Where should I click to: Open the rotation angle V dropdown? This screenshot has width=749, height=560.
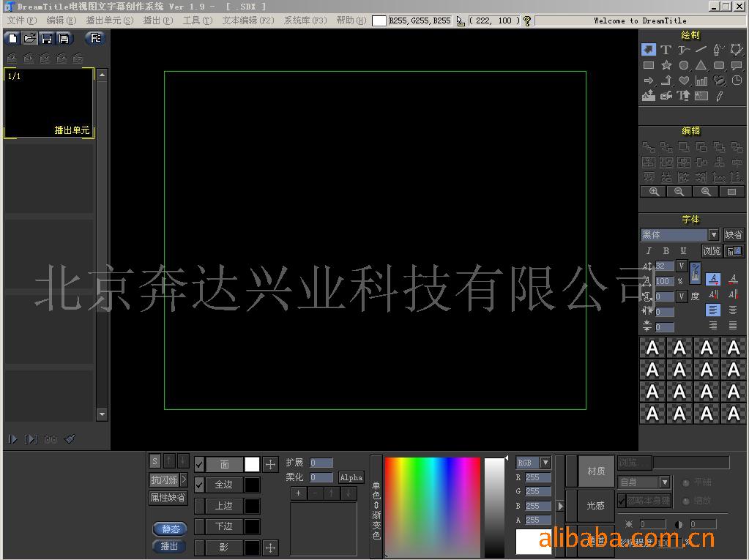pyautogui.click(x=682, y=296)
